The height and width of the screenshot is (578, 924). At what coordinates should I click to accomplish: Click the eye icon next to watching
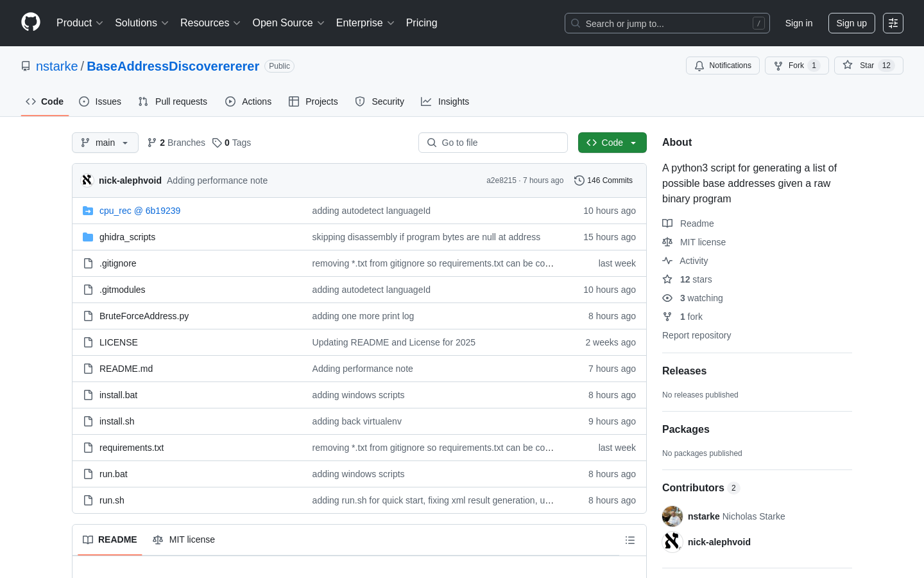point(667,298)
